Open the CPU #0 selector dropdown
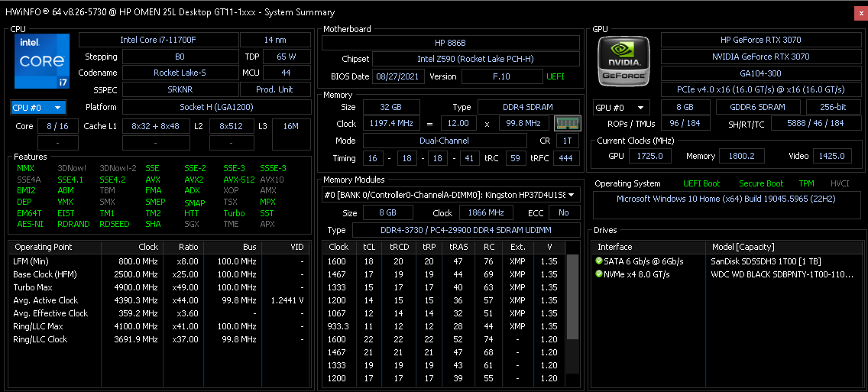This screenshot has height=392, width=868. pos(39,108)
